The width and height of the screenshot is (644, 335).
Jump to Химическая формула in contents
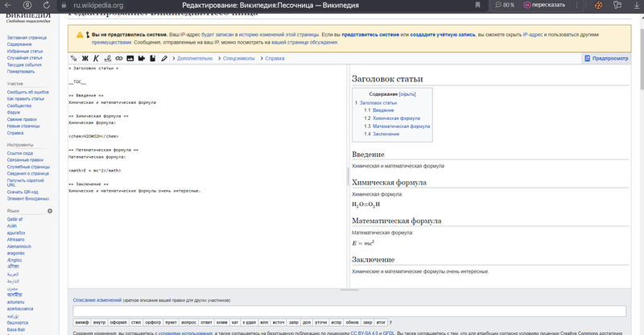(x=396, y=118)
